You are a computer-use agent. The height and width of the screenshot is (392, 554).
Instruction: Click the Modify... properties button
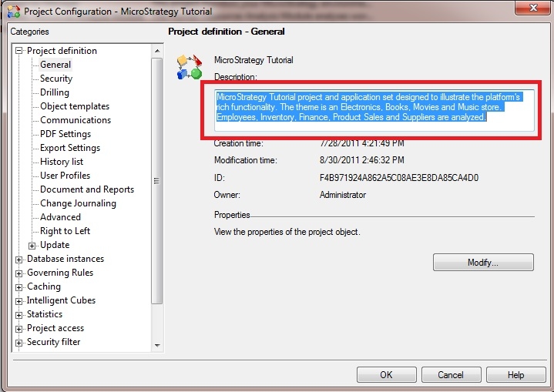point(483,263)
